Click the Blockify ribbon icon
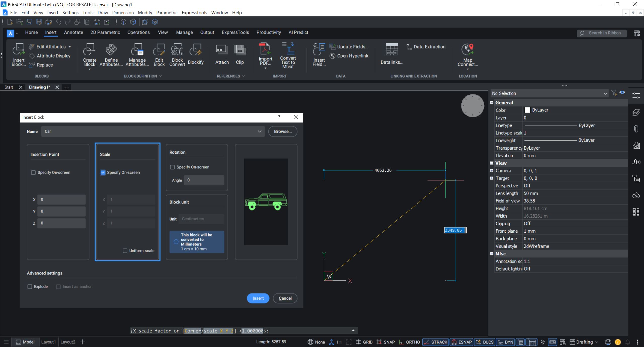644x347 pixels. 195,50
